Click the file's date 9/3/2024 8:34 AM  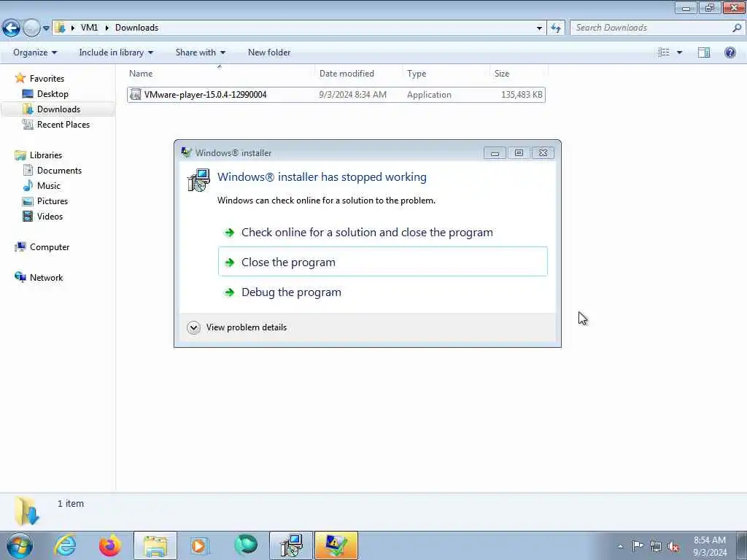click(352, 95)
